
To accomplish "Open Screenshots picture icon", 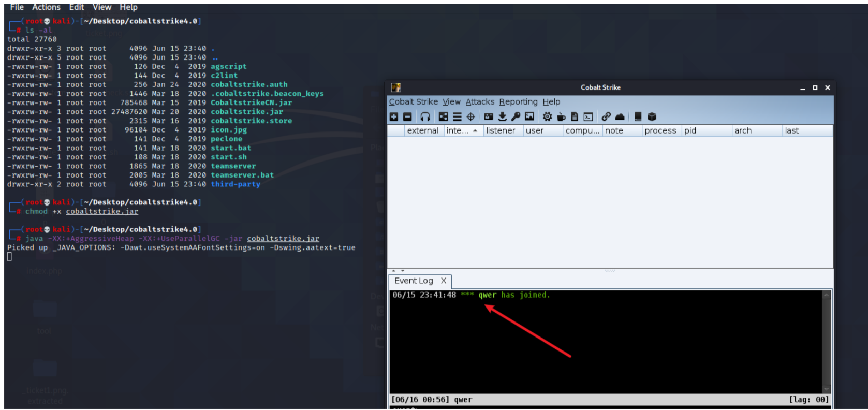I will 529,117.
